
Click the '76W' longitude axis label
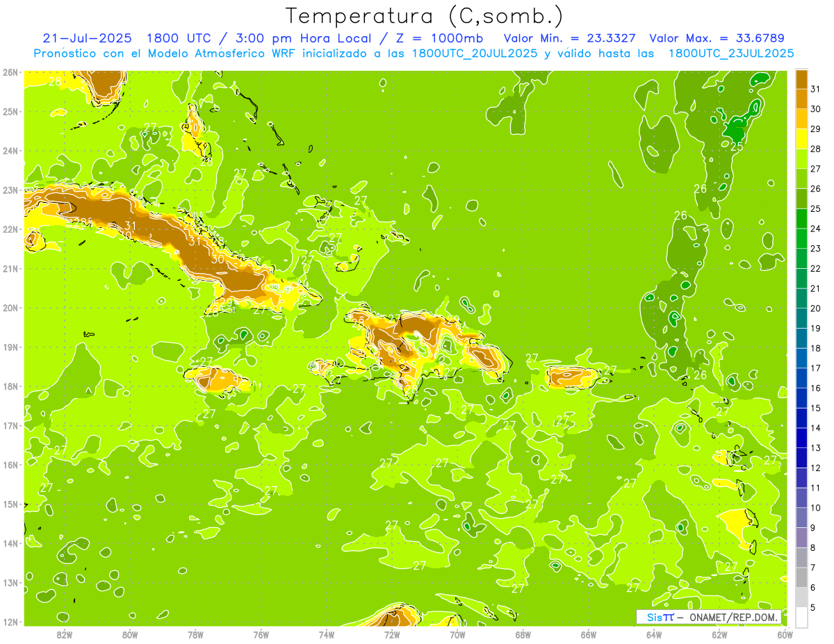point(261,634)
